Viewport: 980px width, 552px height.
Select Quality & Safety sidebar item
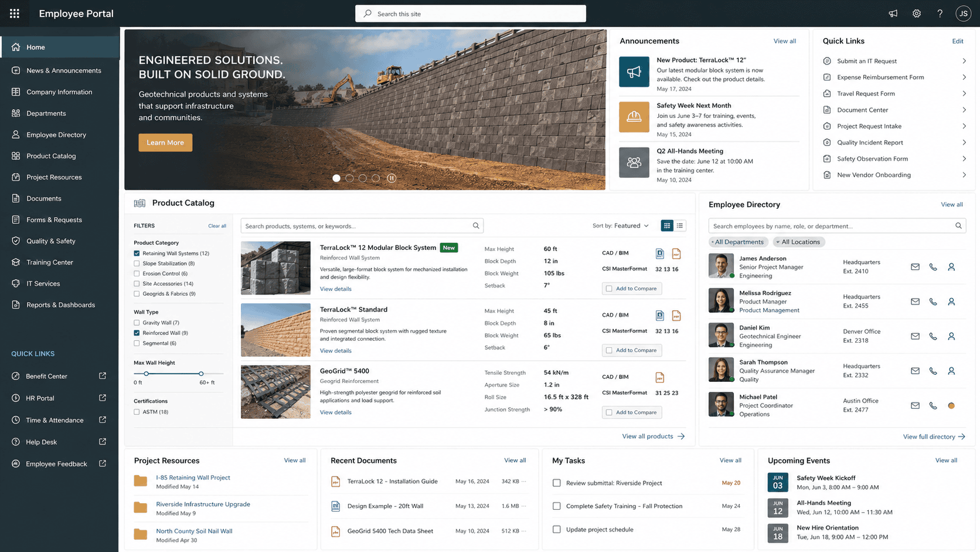coord(60,241)
